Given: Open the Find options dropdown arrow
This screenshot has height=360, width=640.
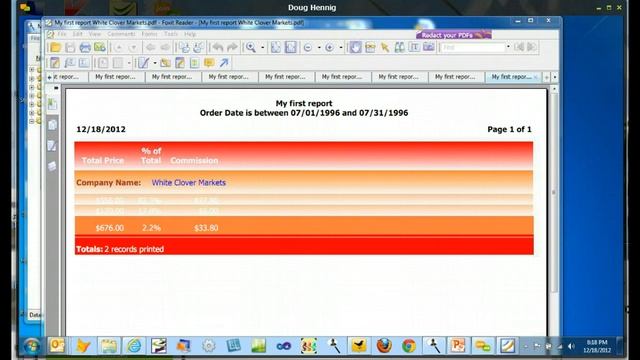Looking at the screenshot, I should point(509,47).
